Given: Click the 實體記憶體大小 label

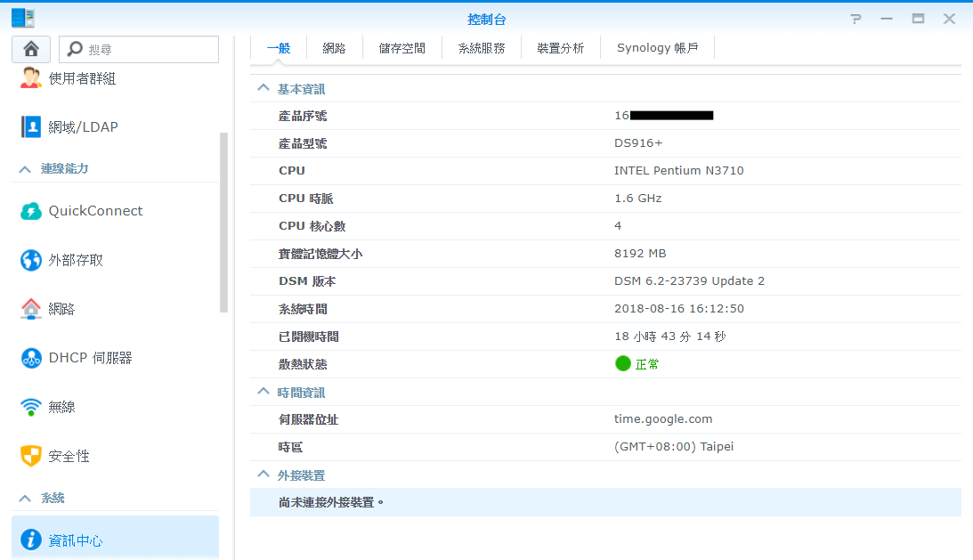Looking at the screenshot, I should point(320,254).
